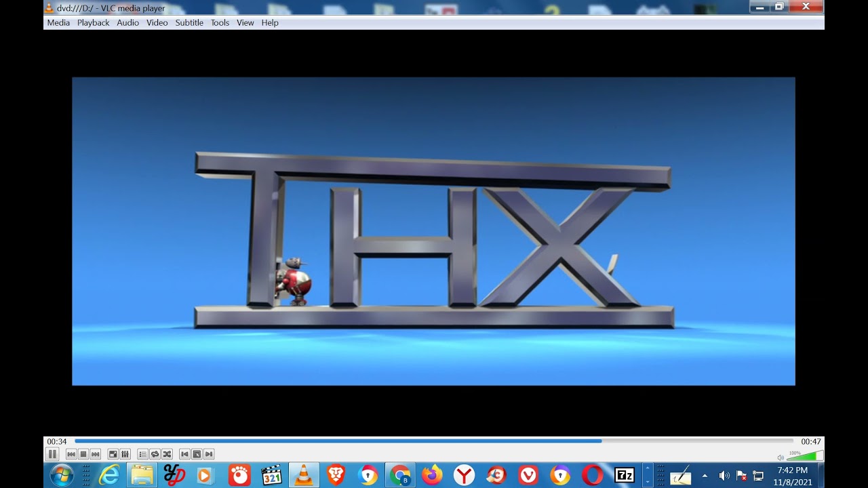
Task: Open the Subtitle menu
Action: (189, 22)
